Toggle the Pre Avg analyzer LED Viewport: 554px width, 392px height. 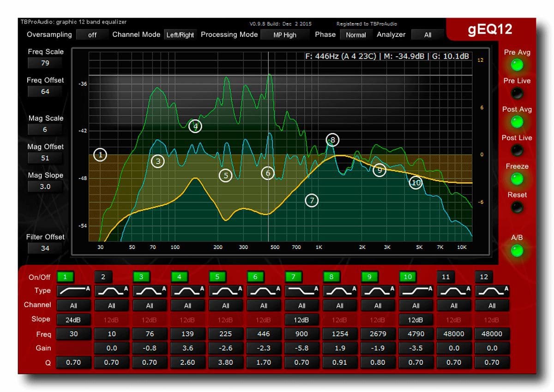pyautogui.click(x=517, y=65)
